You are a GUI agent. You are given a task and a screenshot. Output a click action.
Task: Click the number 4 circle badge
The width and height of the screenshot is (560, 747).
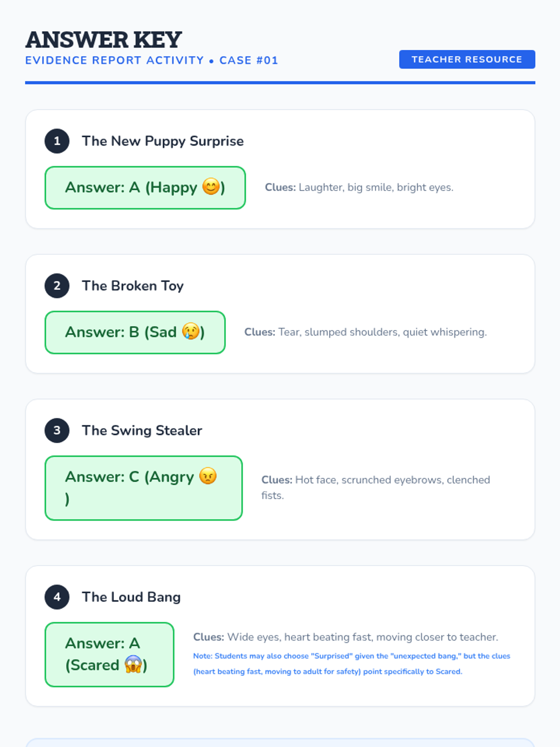(x=57, y=597)
